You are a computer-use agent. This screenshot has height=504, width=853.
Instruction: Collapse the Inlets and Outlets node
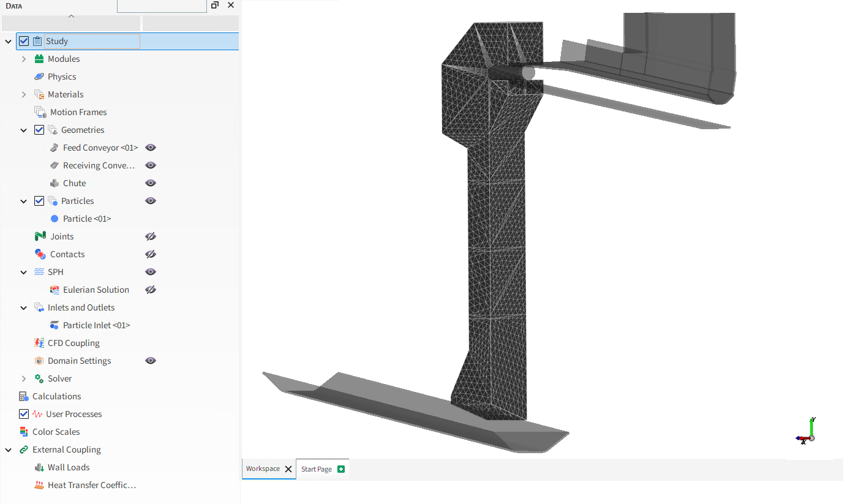tap(24, 307)
